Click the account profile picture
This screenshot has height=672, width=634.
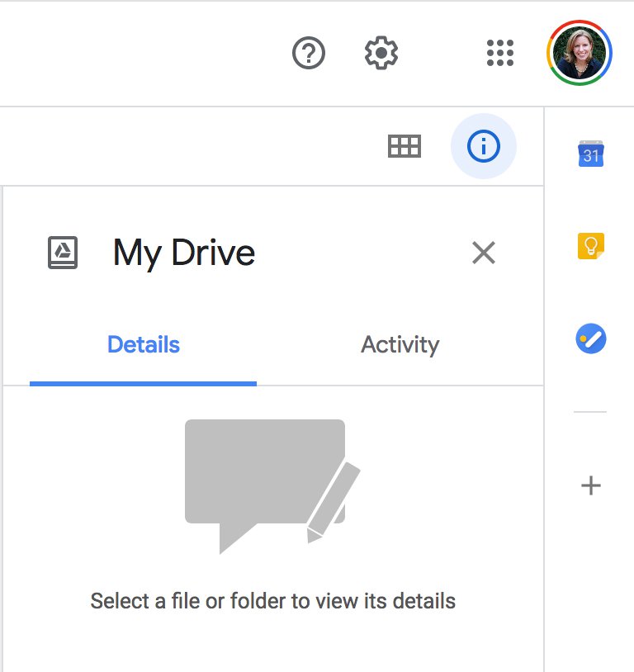[580, 54]
